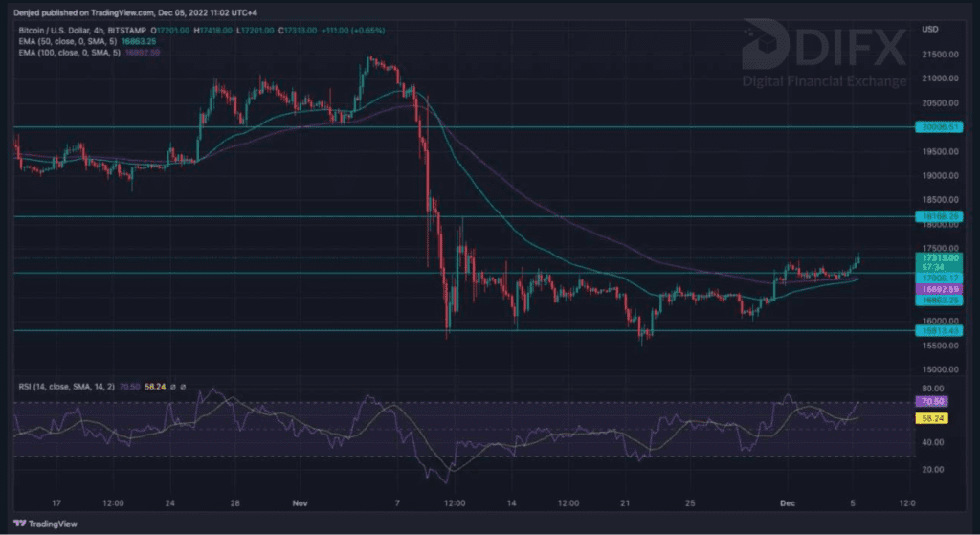
Task: Click the TradingView text at bottom left
Action: click(x=56, y=524)
